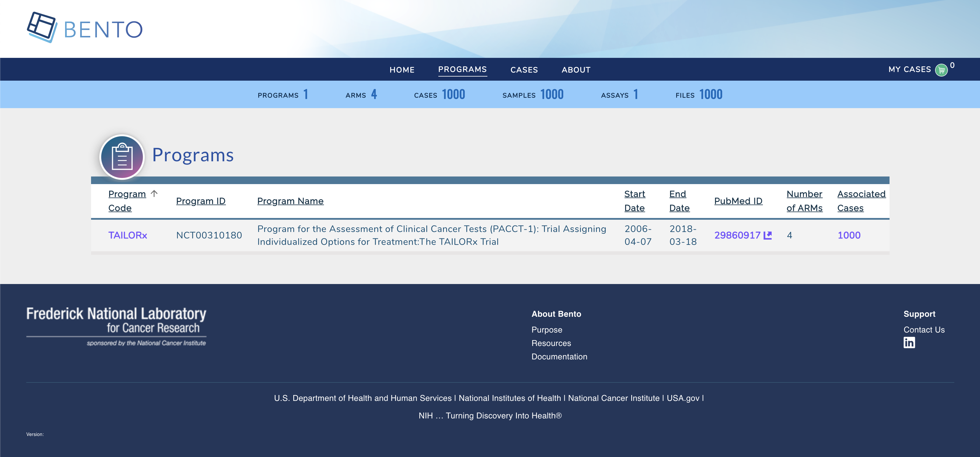The width and height of the screenshot is (980, 457).
Task: Open PubMed ID 29860917 link
Action: pos(737,235)
